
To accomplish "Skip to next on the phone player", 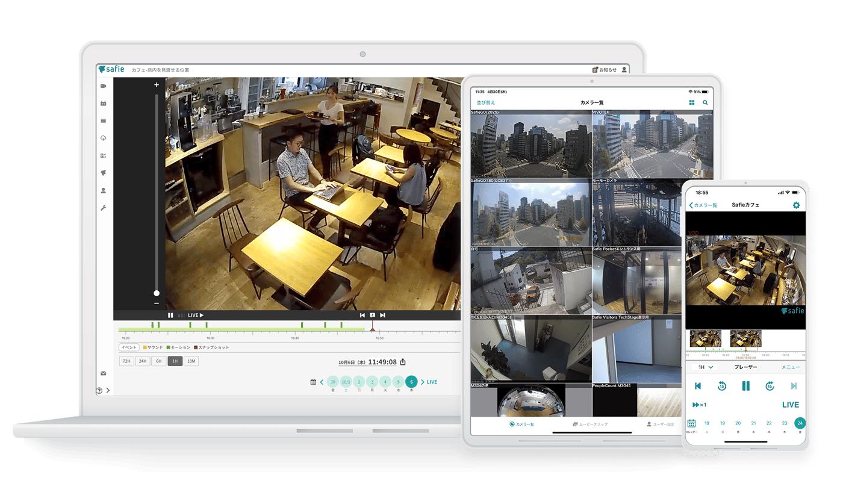I will tap(794, 386).
